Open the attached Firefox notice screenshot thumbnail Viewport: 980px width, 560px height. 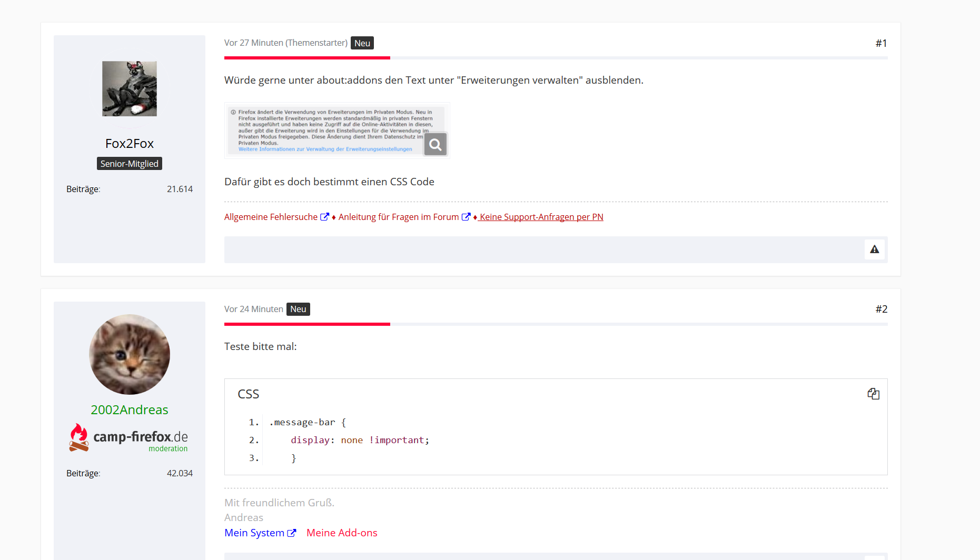point(337,131)
